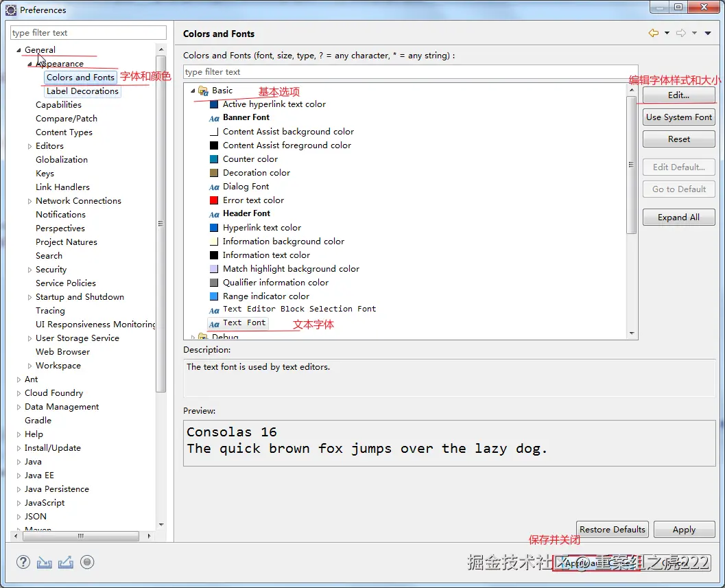This screenshot has height=588, width=725.
Task: Click the Preferences window title icon
Action: pyautogui.click(x=11, y=10)
